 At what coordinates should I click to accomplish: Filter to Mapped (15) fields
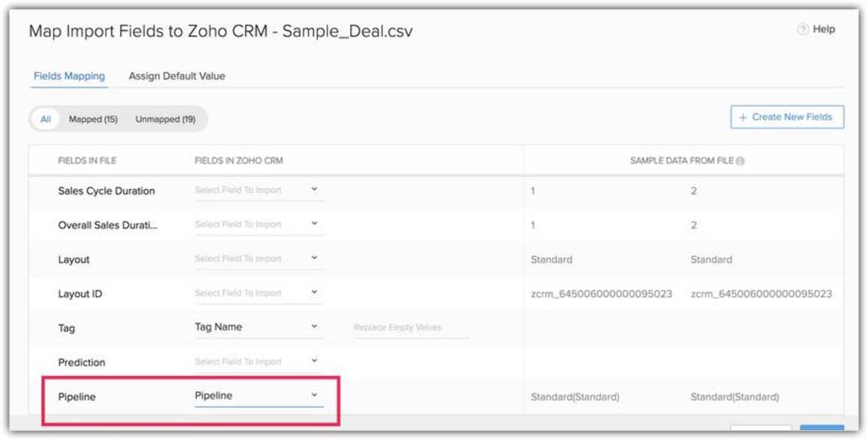(x=93, y=119)
